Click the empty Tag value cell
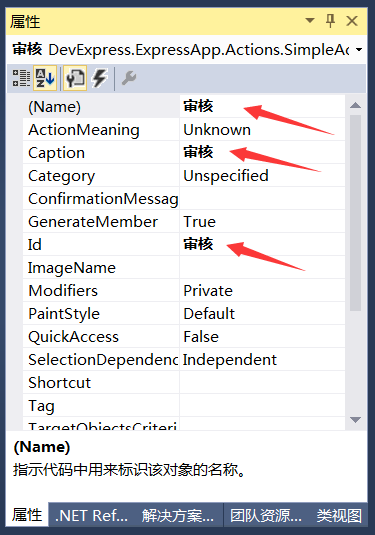The image size is (375, 535). pos(262,406)
